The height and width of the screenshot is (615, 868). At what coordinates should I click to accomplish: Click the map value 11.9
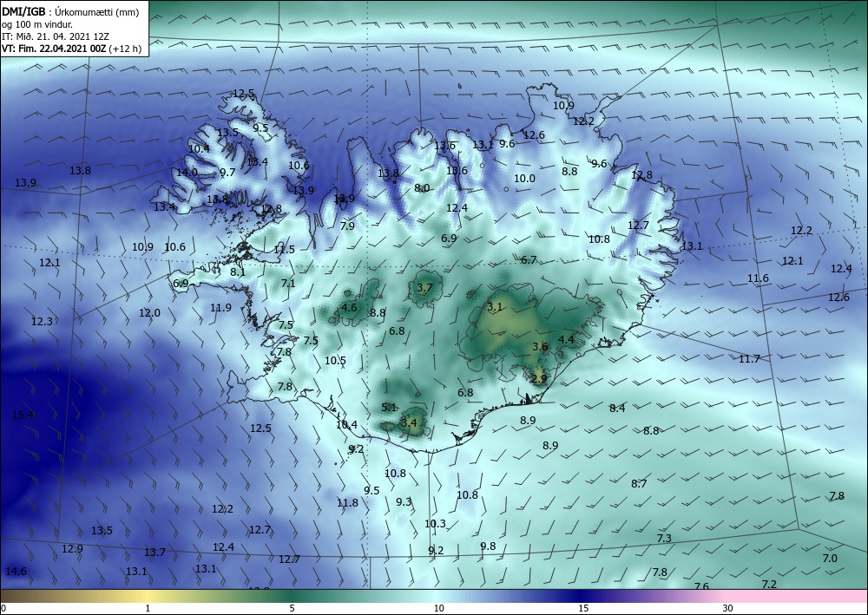click(220, 307)
